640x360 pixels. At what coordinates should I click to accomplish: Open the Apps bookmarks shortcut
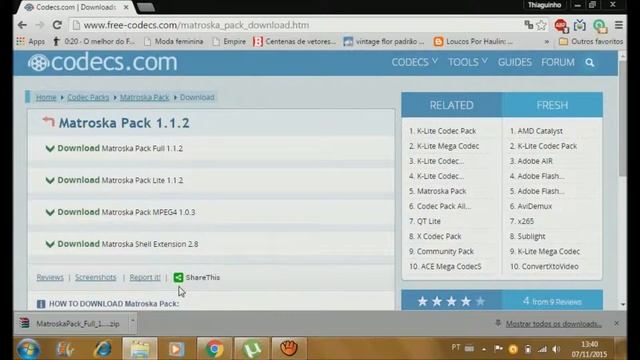pyautogui.click(x=31, y=41)
